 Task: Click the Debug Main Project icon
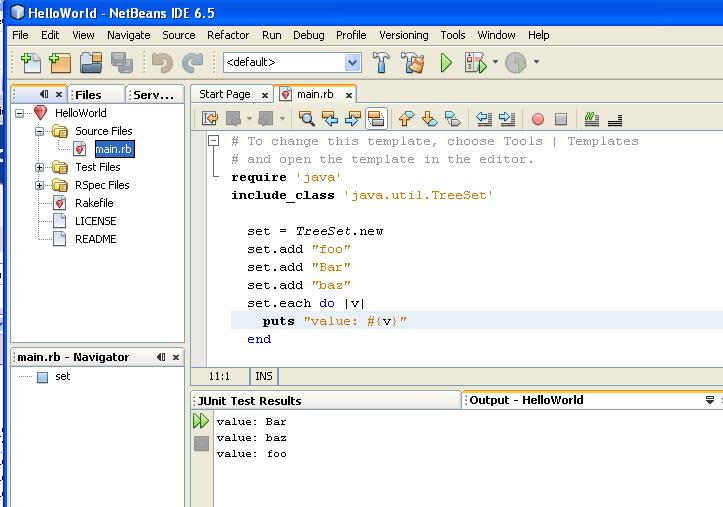coord(476,63)
